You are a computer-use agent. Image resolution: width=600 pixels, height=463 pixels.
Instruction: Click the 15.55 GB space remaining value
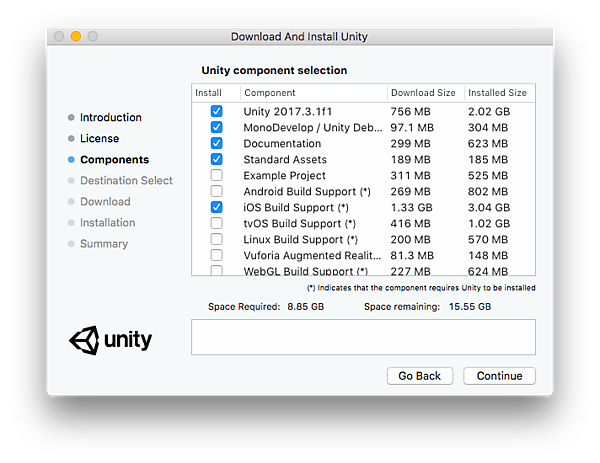tap(470, 307)
